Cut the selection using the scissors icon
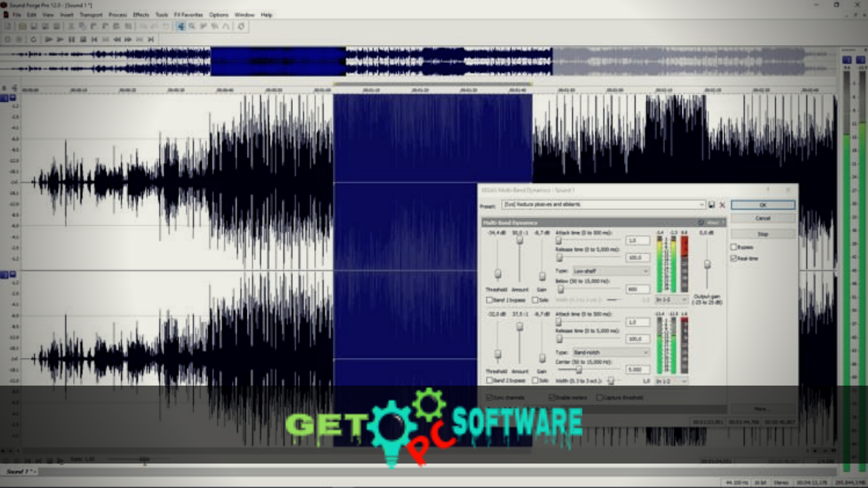868x488 pixels. 71,26
